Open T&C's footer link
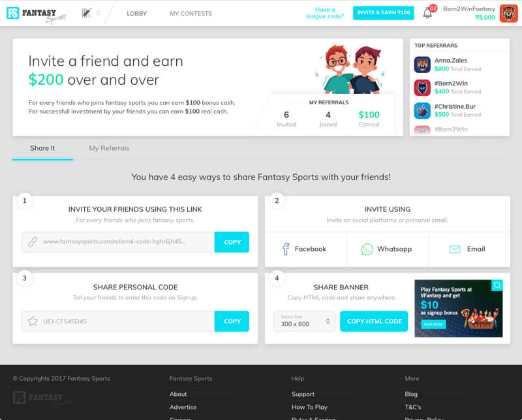Image resolution: width=522 pixels, height=420 pixels. (413, 407)
